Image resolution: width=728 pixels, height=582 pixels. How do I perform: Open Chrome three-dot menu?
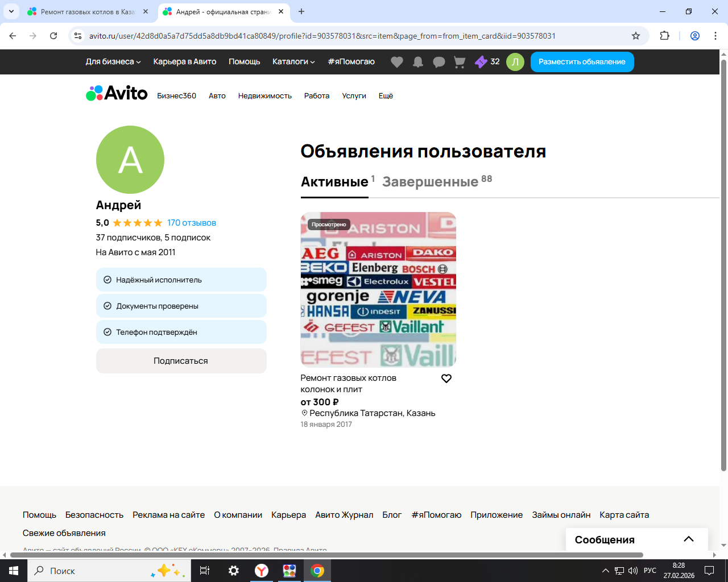(715, 36)
